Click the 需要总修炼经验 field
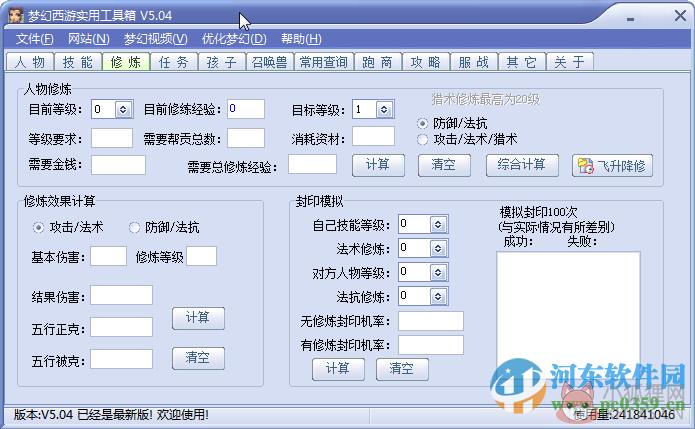Viewport: 695px width, 429px height. coord(312,164)
